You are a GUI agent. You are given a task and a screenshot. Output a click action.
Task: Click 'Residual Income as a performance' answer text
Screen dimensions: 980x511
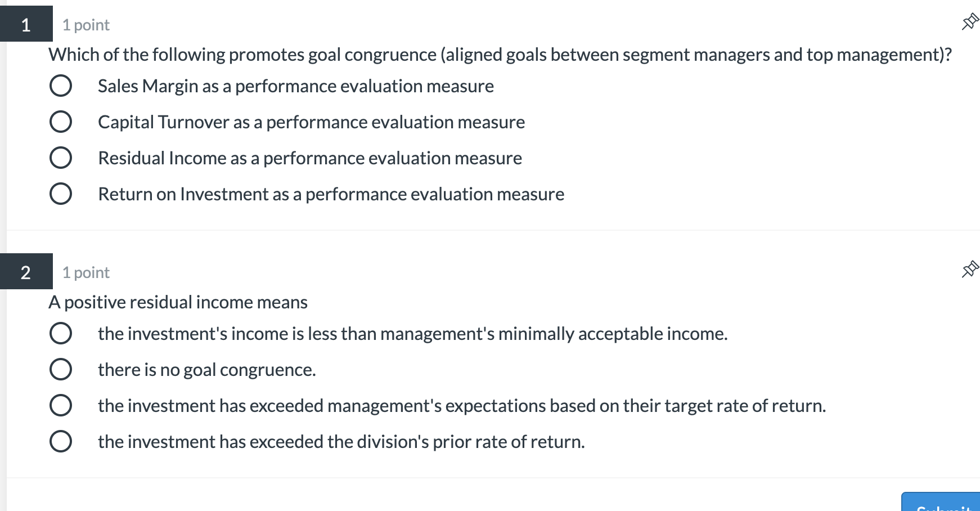click(x=309, y=158)
